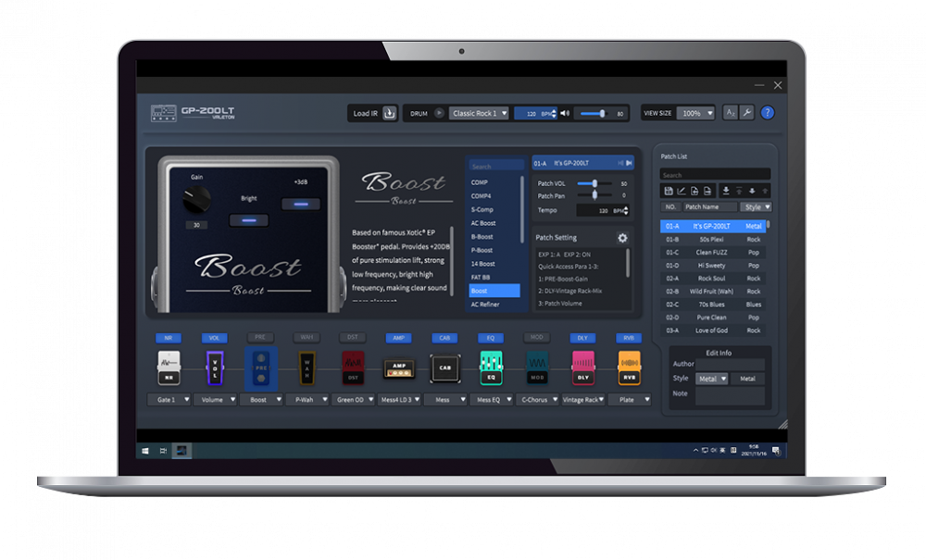Open the Classic Rock 1 drum pattern dropdown
The image size is (926, 560).
(x=479, y=113)
